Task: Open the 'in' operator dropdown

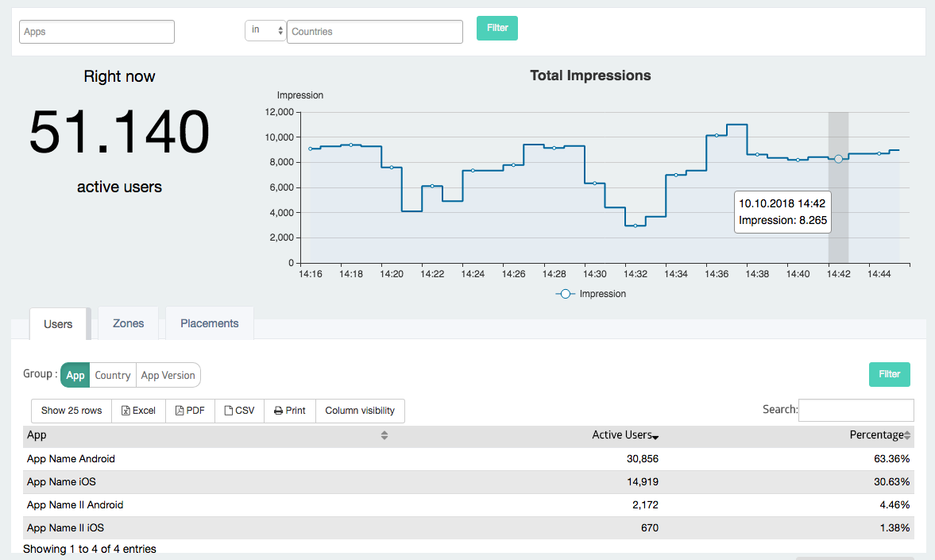Action: pyautogui.click(x=265, y=30)
